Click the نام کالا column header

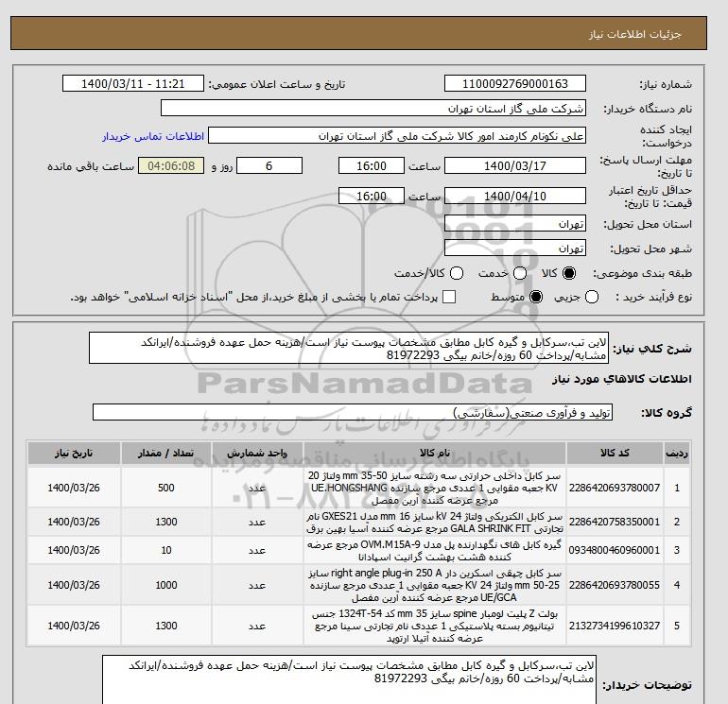tap(435, 453)
